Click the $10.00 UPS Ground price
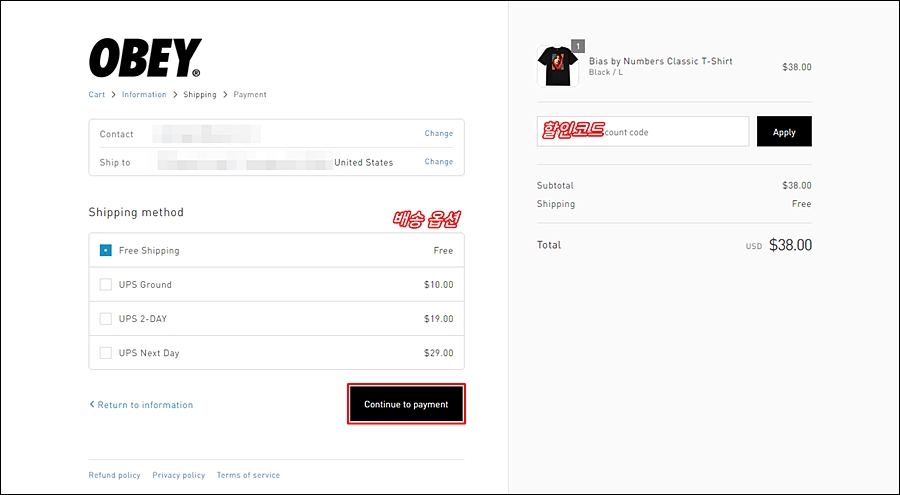 (439, 284)
